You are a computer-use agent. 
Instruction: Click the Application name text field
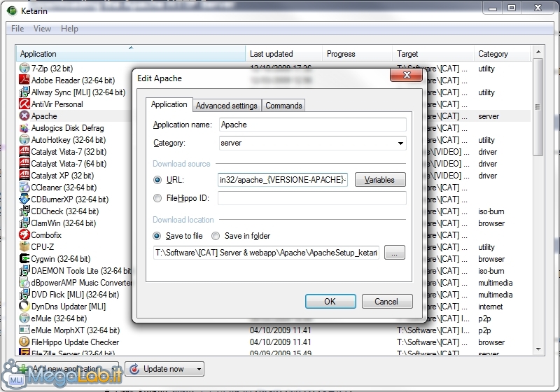coord(311,125)
